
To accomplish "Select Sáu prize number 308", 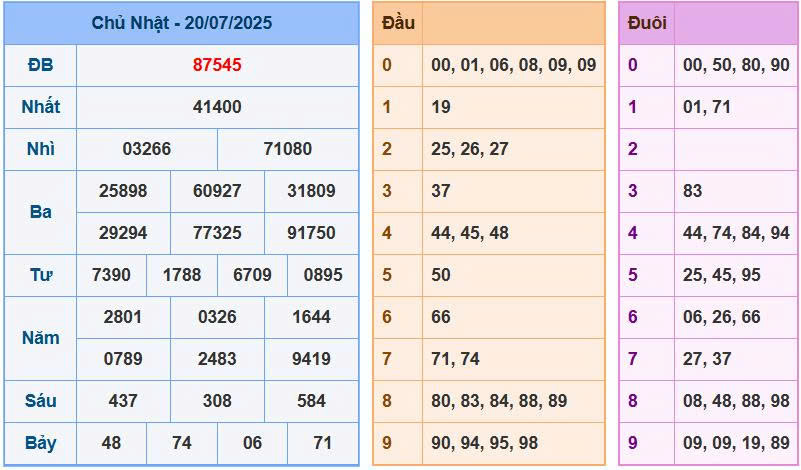I will (x=217, y=400).
